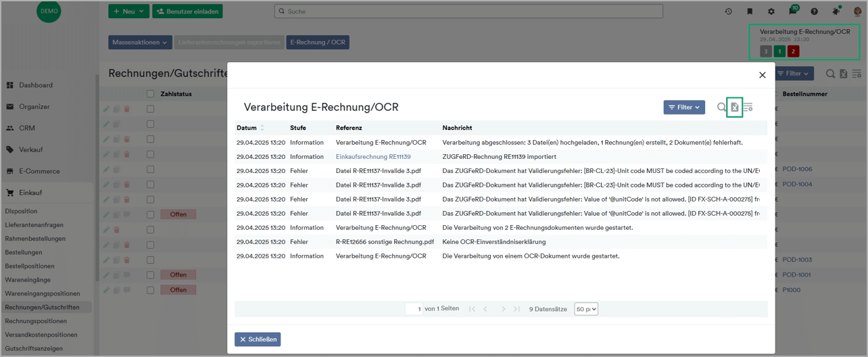Select Bestellungen in the Einkauf submenu
The image size is (868, 357).
tap(24, 252)
